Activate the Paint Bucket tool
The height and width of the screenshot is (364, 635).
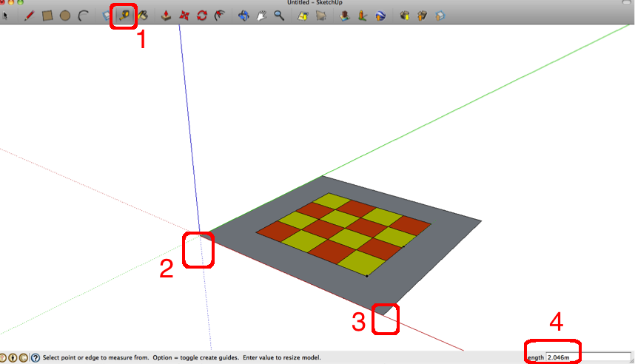click(144, 15)
